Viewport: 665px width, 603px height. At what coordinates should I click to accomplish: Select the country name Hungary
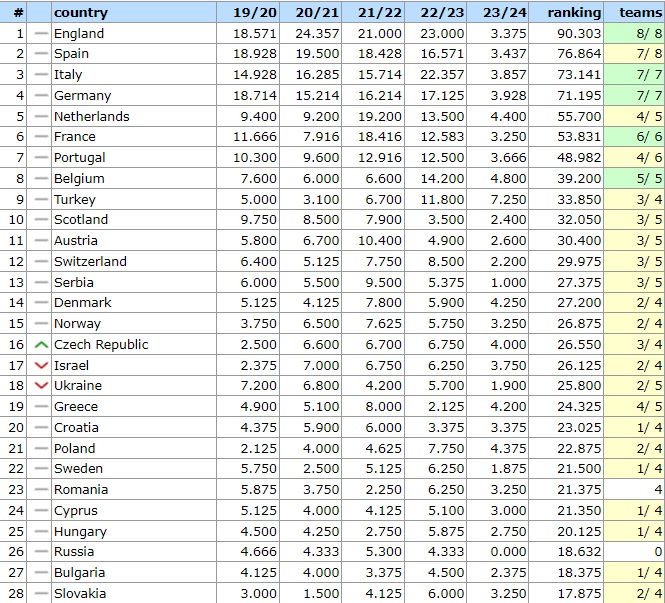coord(80,532)
